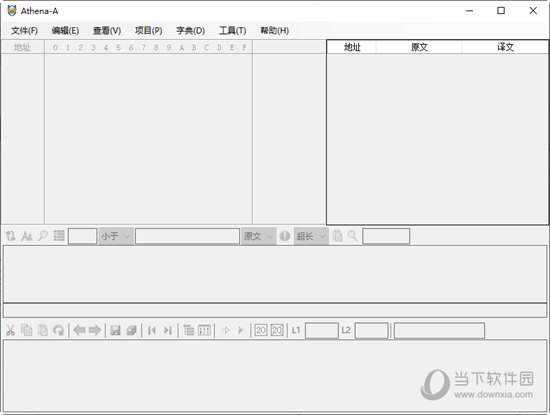The image size is (550, 415).
Task: Click the right arrow navigation icon
Action: coord(95,330)
